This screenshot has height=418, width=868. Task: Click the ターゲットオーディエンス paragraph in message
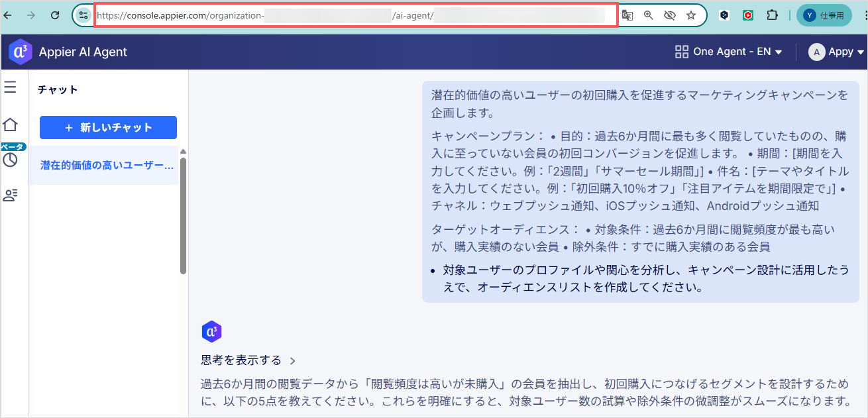633,238
